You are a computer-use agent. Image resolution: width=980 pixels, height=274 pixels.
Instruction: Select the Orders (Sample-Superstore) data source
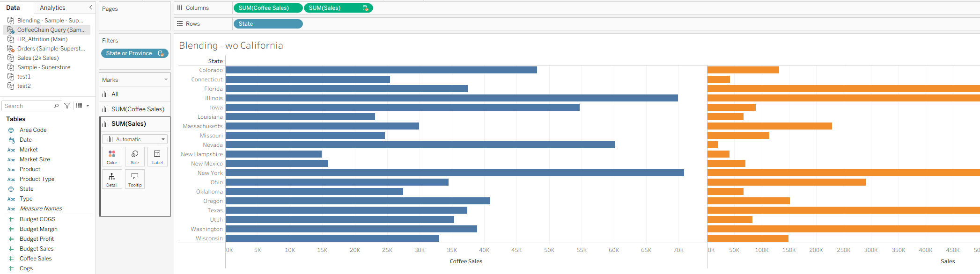click(x=51, y=49)
